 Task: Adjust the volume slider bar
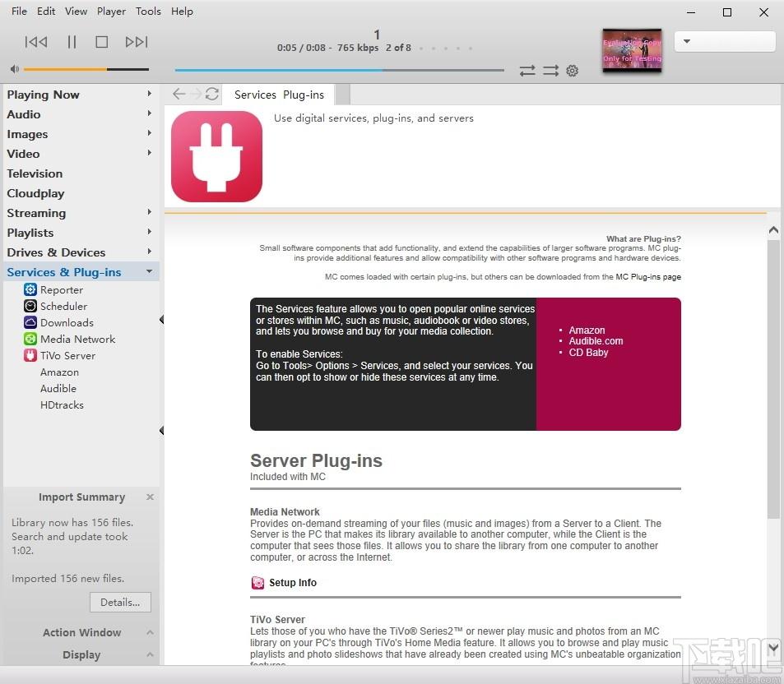click(86, 69)
